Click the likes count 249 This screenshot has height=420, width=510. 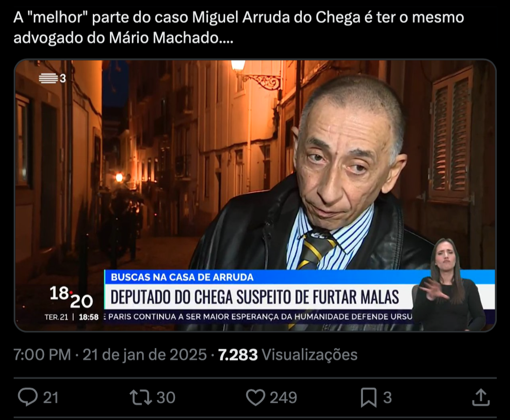click(x=283, y=398)
